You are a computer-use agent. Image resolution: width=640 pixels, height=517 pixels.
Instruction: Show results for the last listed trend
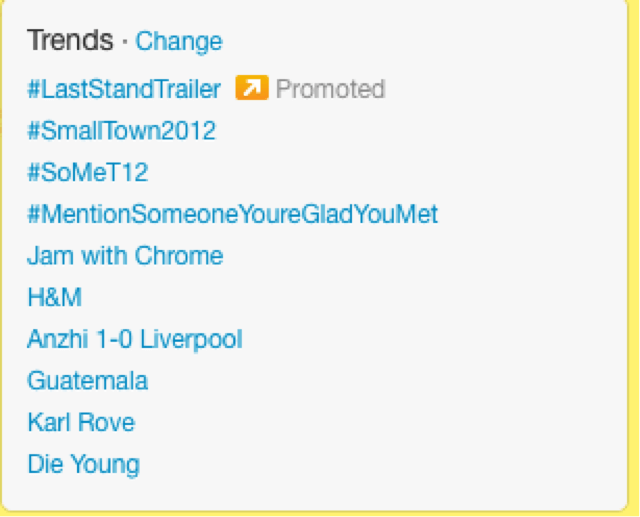tap(84, 464)
